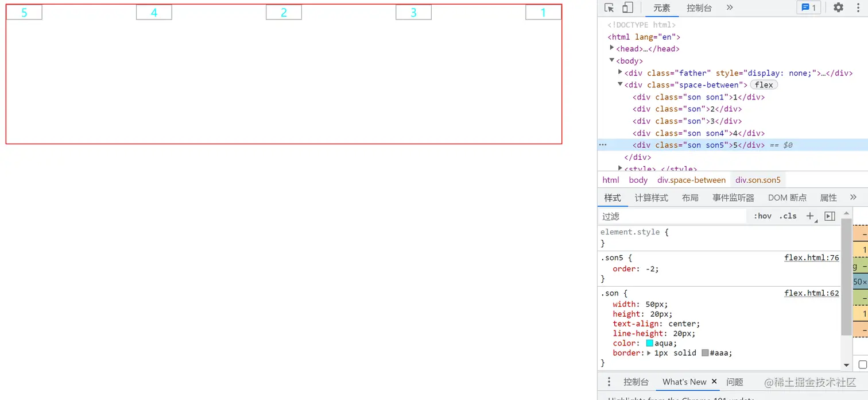The image size is (868, 400).
Task: Expand the head element node
Action: pos(612,48)
